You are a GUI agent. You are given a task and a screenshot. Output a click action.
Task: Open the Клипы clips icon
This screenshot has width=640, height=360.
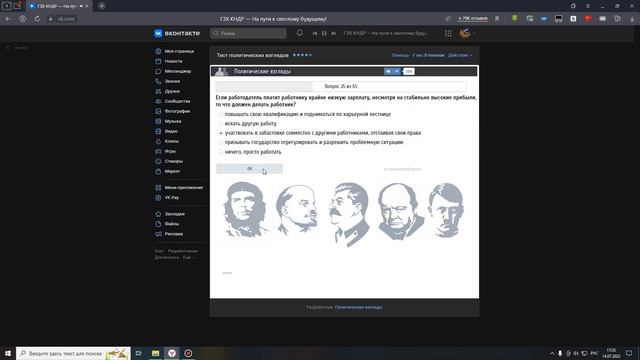pos(158,141)
